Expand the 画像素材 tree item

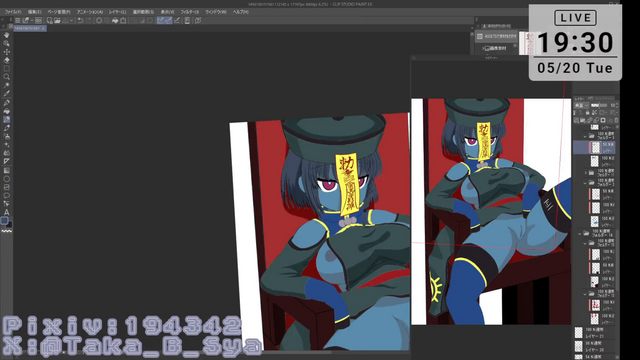483,48
